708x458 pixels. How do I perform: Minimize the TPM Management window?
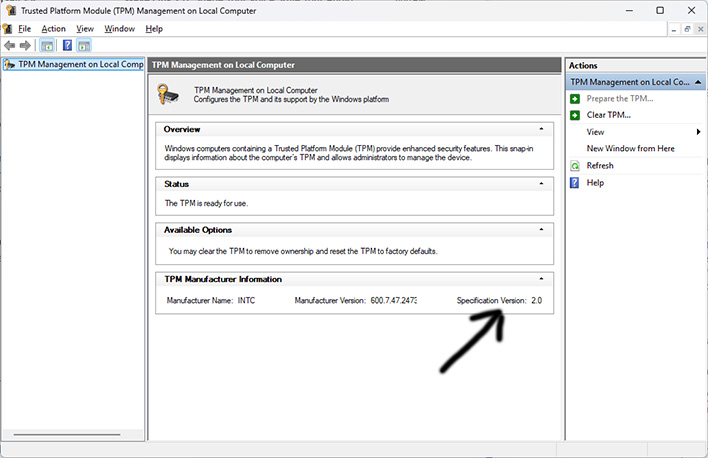coord(629,10)
